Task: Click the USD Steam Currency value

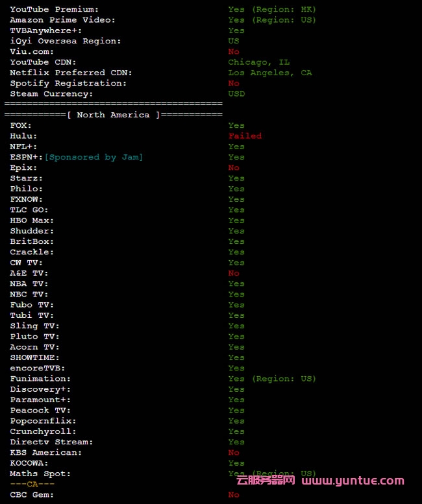Action: coord(236,94)
